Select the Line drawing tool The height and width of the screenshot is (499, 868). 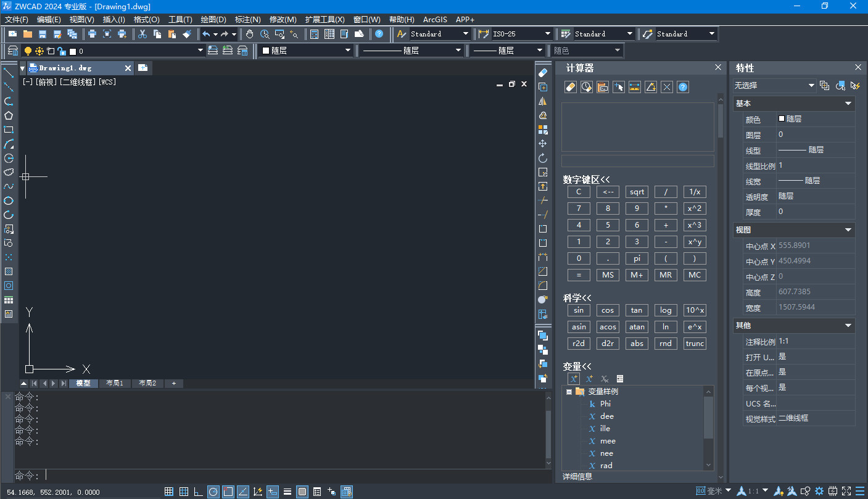9,73
